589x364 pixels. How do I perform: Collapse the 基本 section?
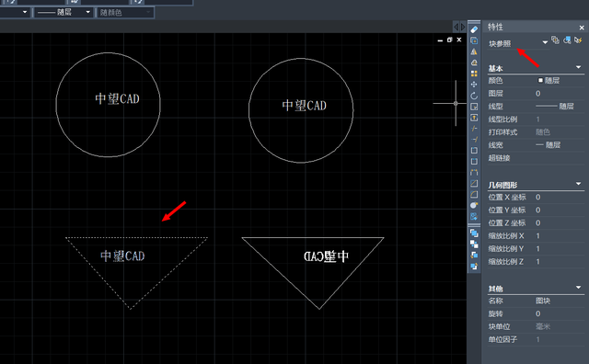pos(579,67)
